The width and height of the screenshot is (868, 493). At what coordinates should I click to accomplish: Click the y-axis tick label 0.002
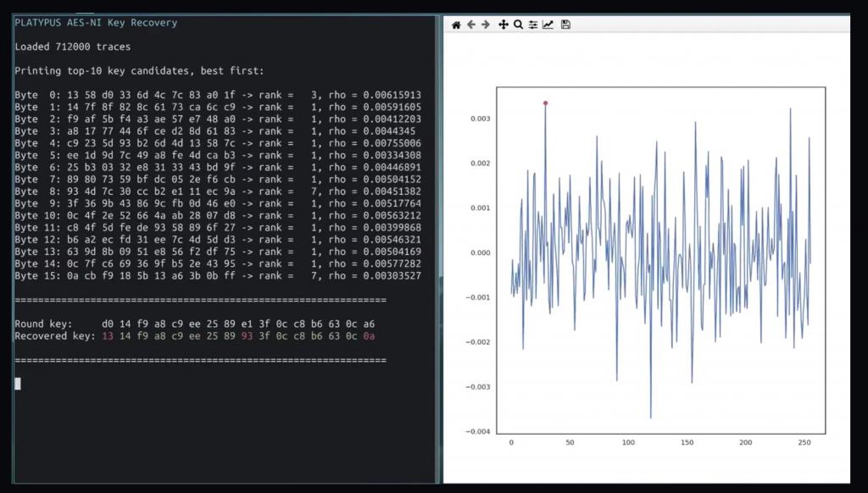(480, 163)
